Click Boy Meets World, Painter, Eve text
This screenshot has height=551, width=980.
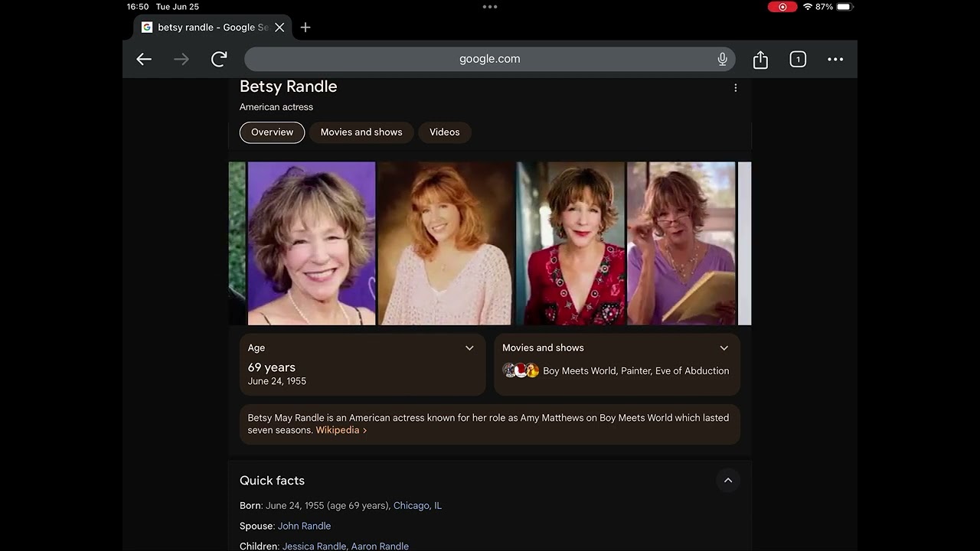pos(636,371)
